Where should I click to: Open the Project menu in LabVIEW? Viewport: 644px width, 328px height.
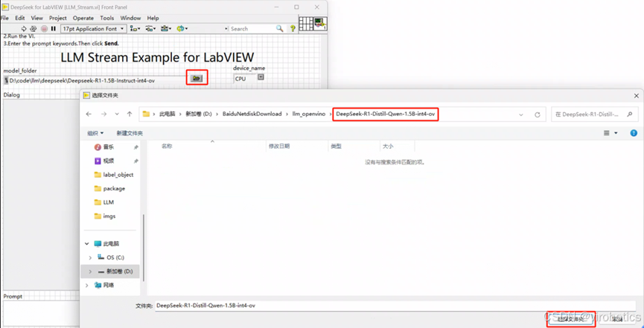(x=58, y=18)
